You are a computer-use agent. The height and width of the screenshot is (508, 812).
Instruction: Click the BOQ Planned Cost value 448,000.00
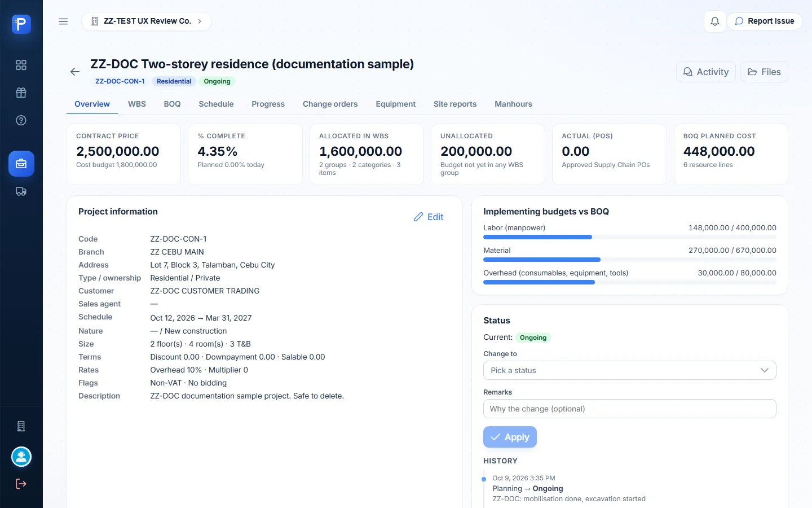pos(719,151)
